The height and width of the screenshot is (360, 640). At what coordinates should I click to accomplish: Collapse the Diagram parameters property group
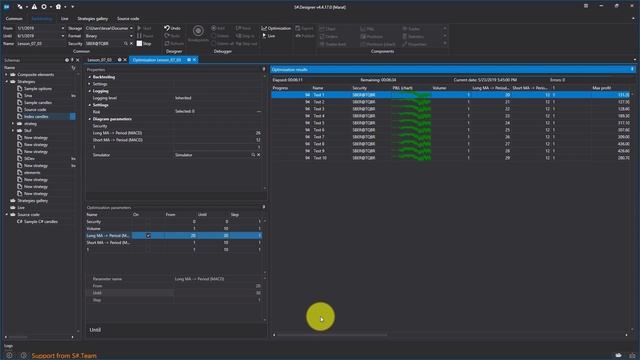(89, 119)
